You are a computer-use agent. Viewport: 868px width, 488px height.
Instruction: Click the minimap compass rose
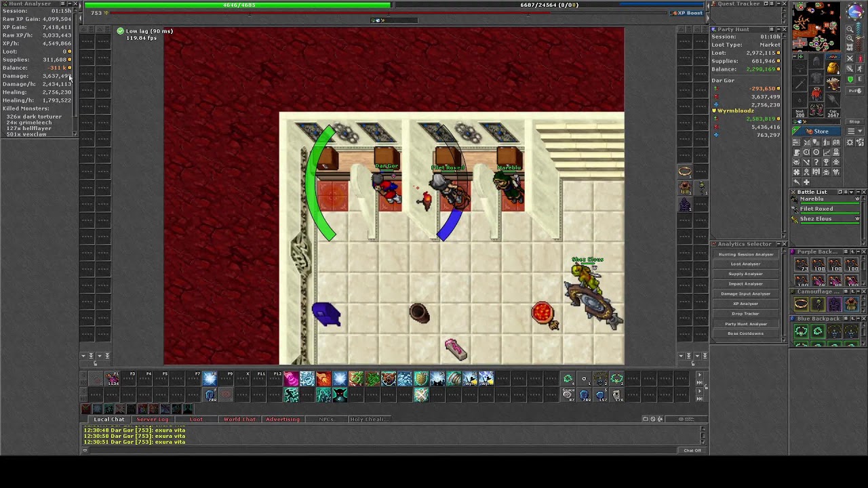pyautogui.click(x=855, y=11)
